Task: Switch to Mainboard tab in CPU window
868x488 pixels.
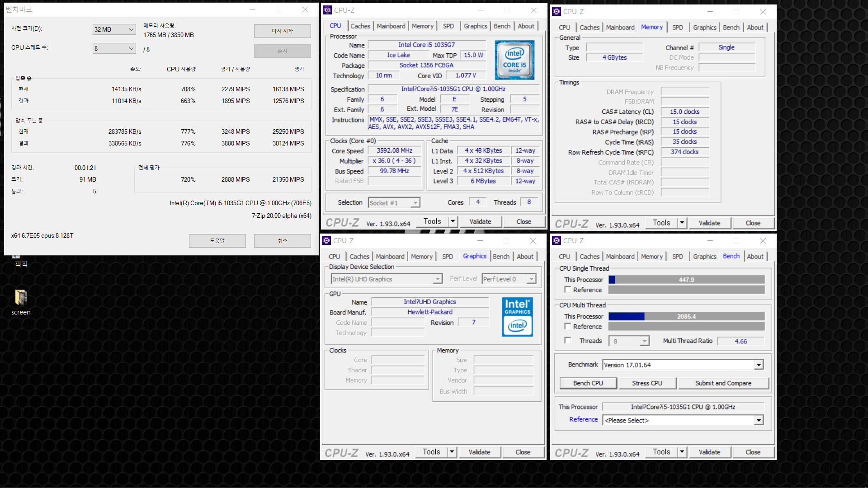Action: (x=391, y=26)
